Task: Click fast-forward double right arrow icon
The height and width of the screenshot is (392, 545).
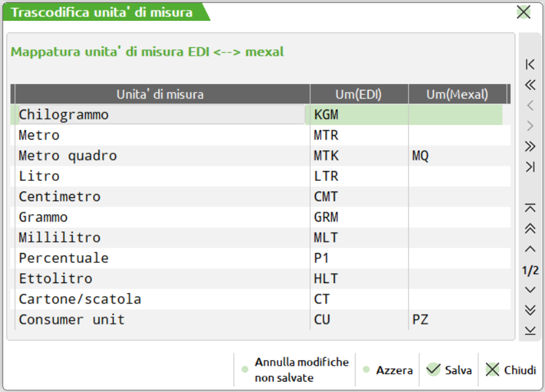Action: coord(531,146)
